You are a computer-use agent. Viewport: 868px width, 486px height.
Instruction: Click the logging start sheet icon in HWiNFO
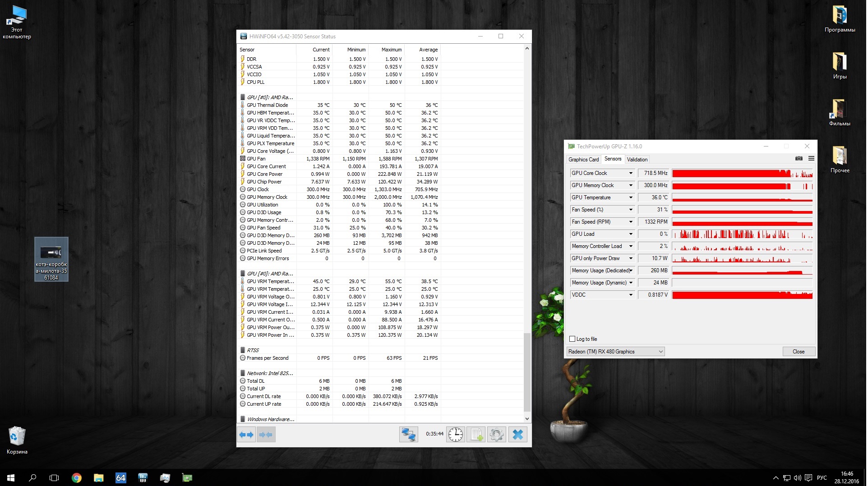pyautogui.click(x=476, y=435)
